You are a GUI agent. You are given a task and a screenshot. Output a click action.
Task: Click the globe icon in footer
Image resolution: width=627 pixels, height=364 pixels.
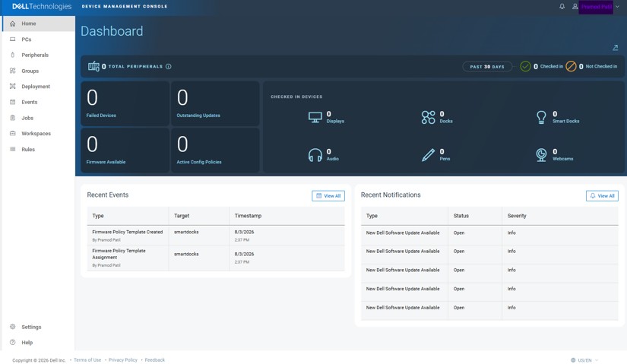[573, 360]
